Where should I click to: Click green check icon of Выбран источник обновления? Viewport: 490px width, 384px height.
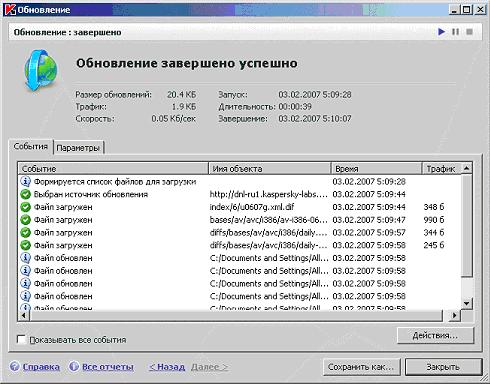25,194
